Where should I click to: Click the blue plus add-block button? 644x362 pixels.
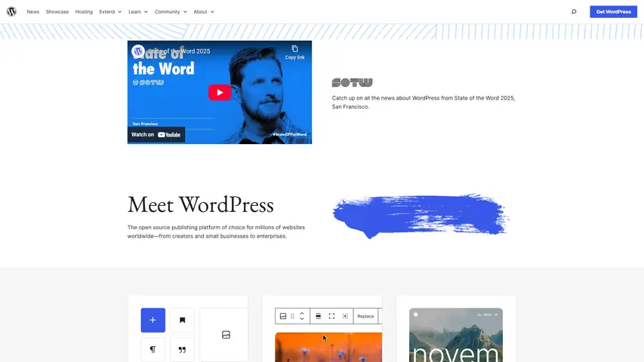click(x=153, y=320)
